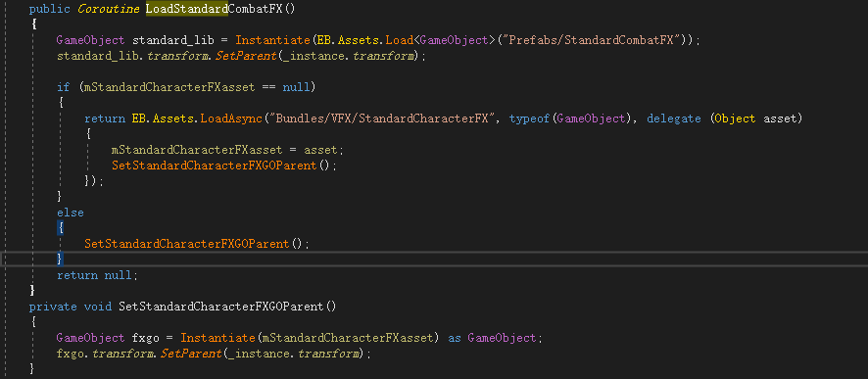Click SetStandardCharacterFXGOParent call inside the delegate
Image resolution: width=868 pixels, height=379 pixels.
click(x=214, y=166)
